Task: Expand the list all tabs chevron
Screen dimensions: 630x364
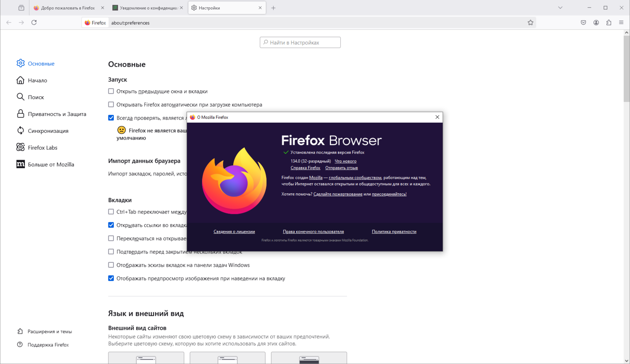Action: [560, 8]
